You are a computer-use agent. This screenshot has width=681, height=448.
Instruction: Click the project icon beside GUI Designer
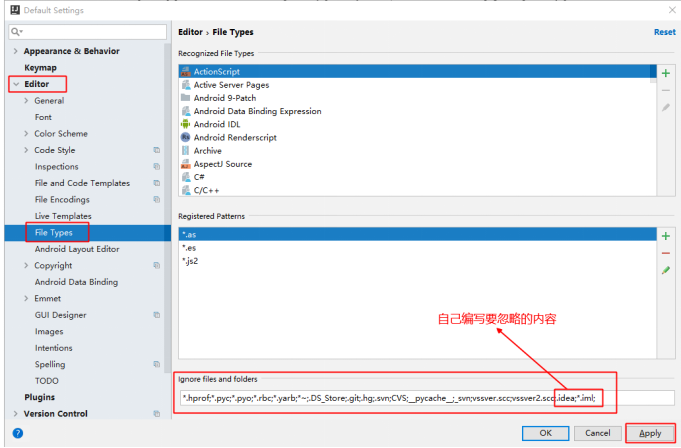pos(157,315)
